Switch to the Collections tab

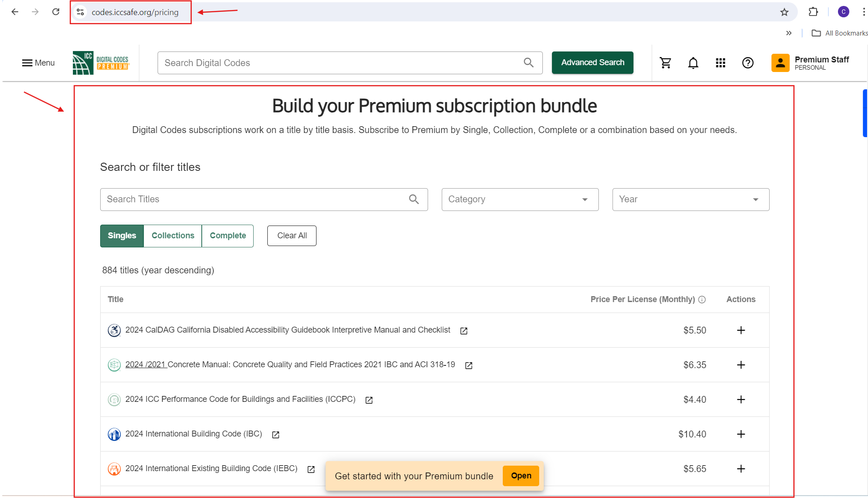click(x=173, y=236)
